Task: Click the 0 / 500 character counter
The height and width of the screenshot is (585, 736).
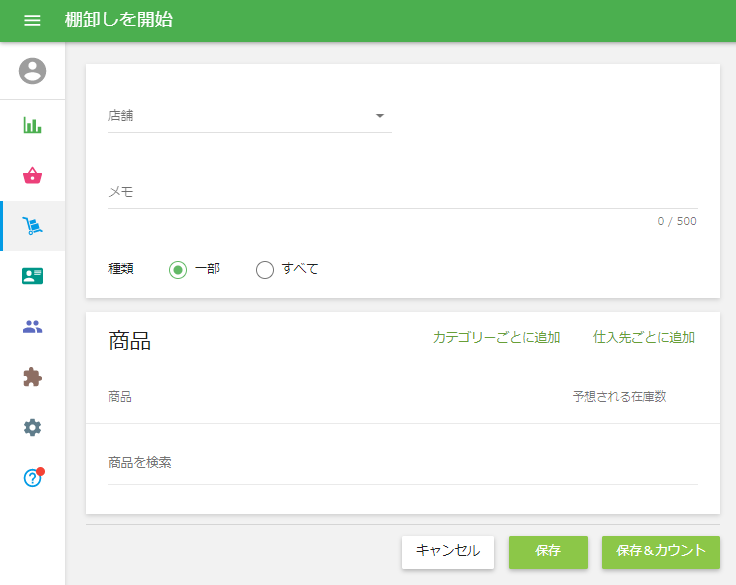Action: 677,221
